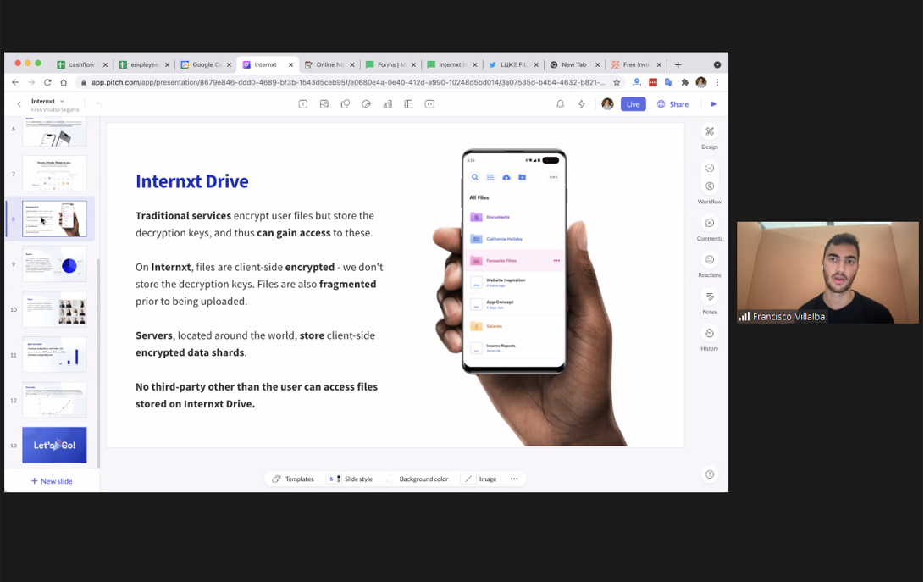
Task: Click the lightning bolt quick actions icon
Action: point(582,104)
